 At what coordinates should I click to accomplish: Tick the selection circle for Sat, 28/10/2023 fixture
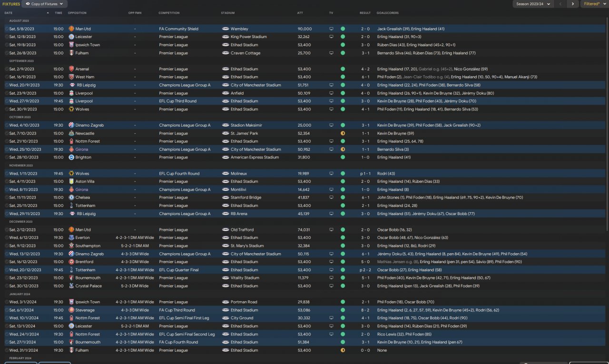[x=7, y=157]
